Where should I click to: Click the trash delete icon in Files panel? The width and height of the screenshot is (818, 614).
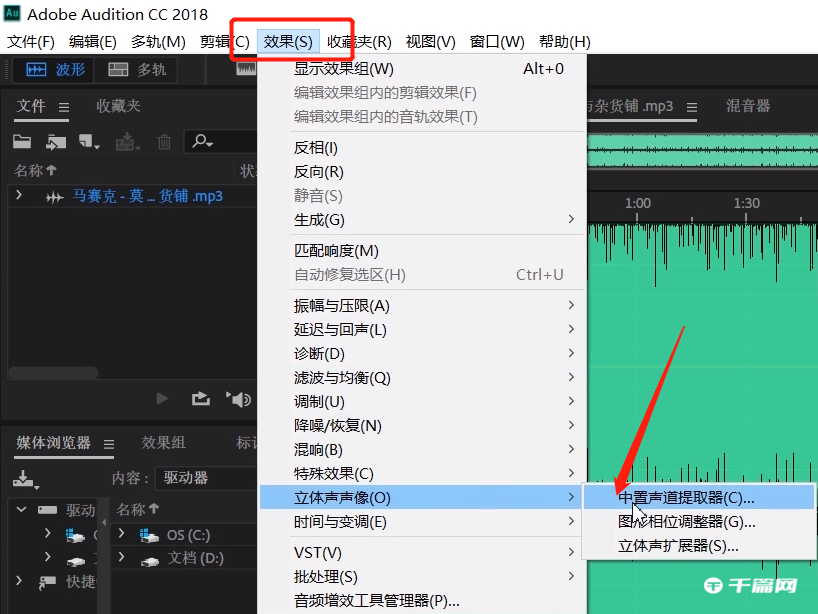pyautogui.click(x=164, y=142)
